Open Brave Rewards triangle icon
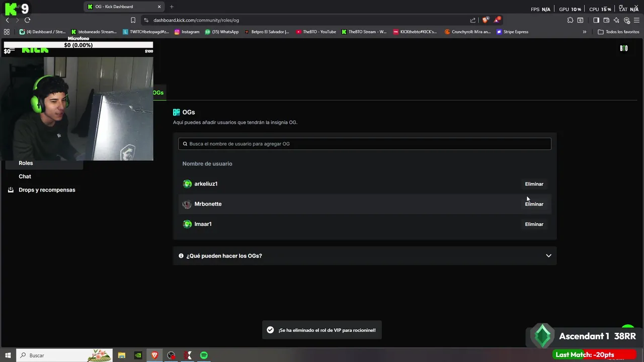This screenshot has height=362, width=644. click(x=497, y=20)
